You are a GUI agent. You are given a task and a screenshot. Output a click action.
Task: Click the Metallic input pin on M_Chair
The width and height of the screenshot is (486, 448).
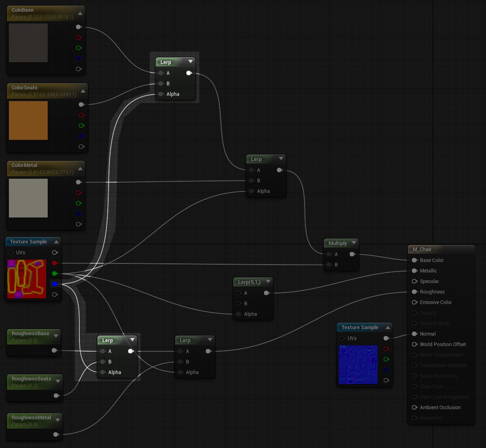(x=414, y=271)
